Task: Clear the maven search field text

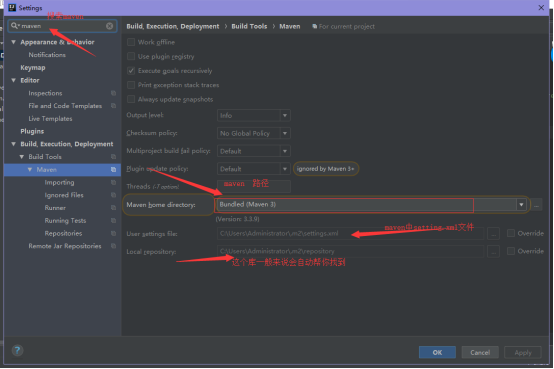Action: [x=110, y=26]
